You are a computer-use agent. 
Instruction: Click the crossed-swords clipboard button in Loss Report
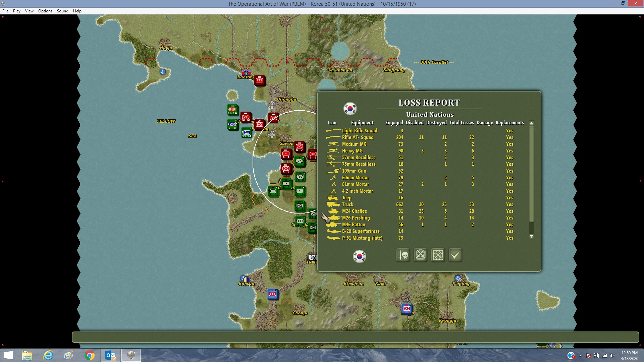tap(420, 255)
